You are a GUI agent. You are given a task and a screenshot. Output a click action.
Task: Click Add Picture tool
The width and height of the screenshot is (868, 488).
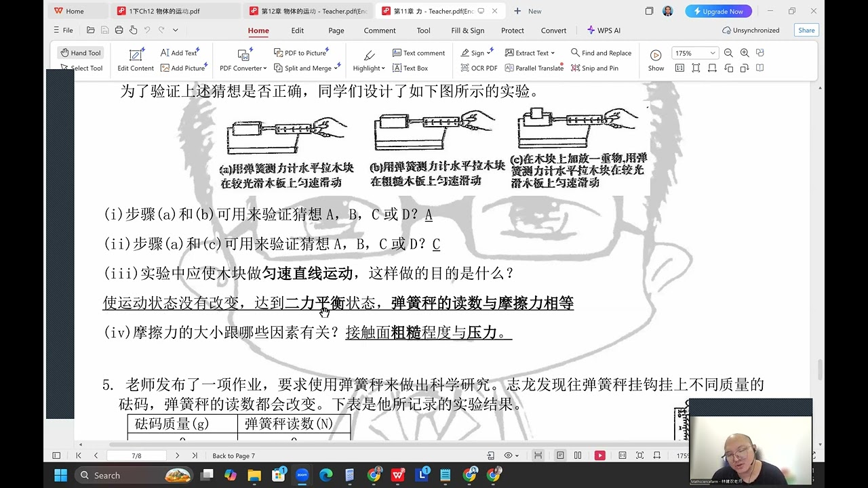(x=184, y=68)
